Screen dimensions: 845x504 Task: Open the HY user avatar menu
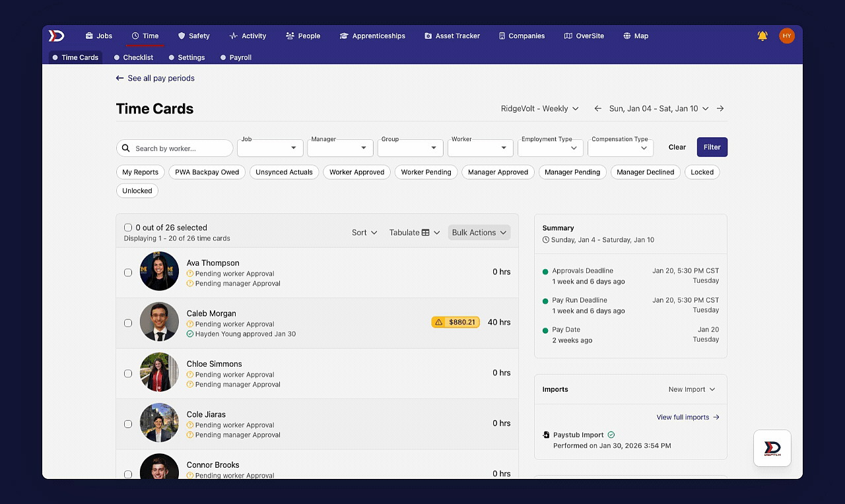pyautogui.click(x=786, y=36)
